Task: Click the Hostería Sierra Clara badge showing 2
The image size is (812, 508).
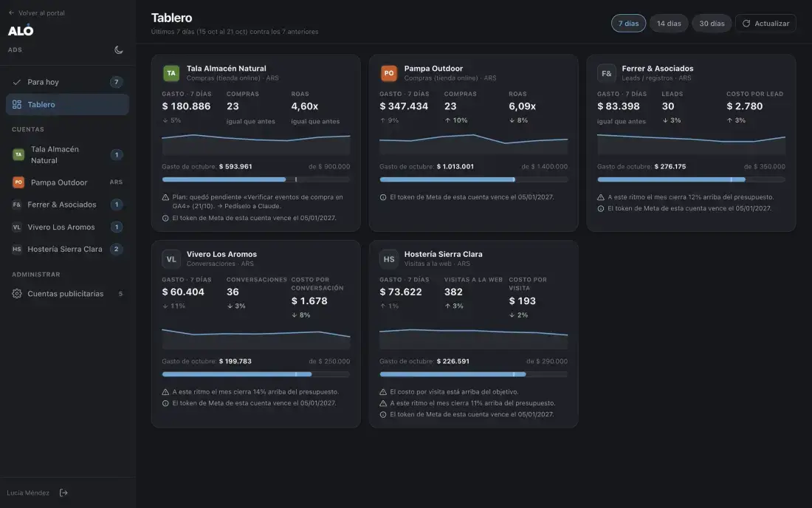Action: pos(117,249)
